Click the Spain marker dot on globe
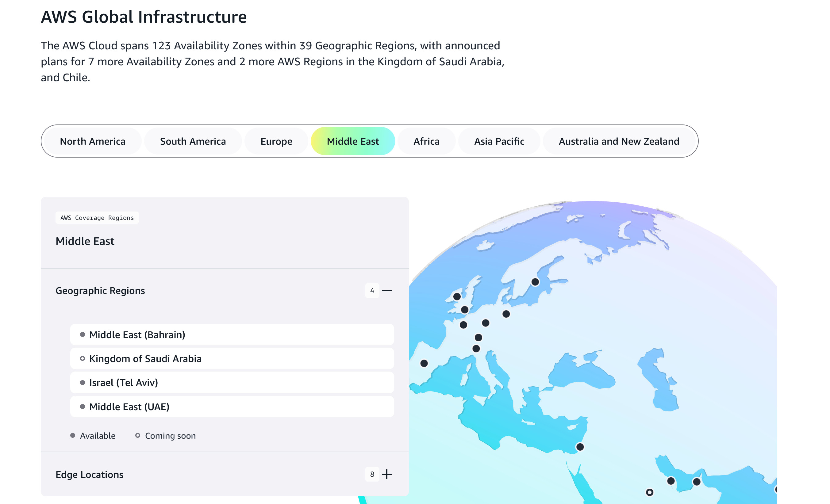 point(424,363)
